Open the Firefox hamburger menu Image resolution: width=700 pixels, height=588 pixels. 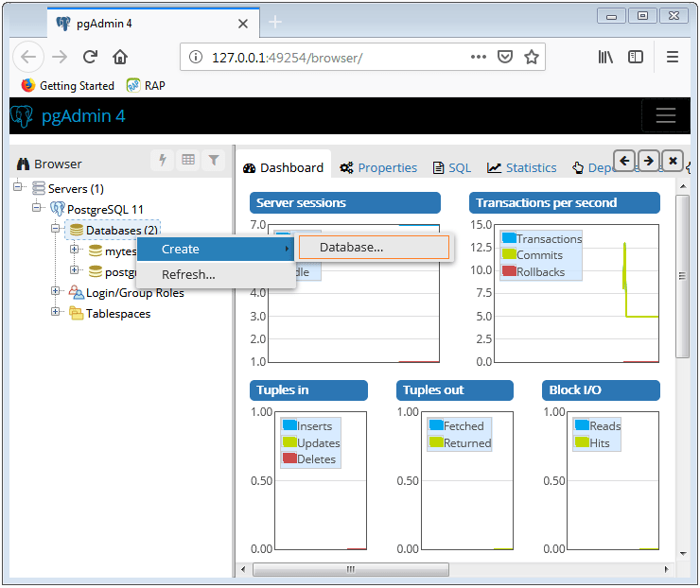pos(673,57)
